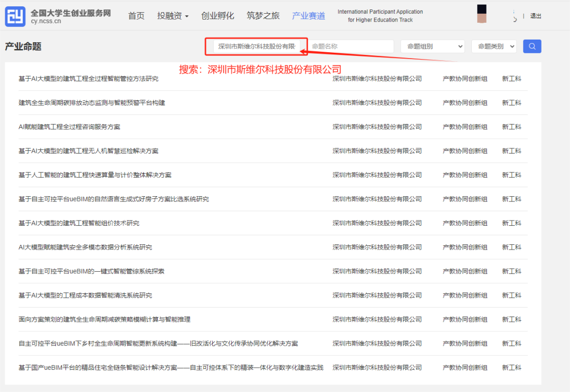Screen dimensions: 570x392
Task: Click the 退出 logout link
Action: 536,16
